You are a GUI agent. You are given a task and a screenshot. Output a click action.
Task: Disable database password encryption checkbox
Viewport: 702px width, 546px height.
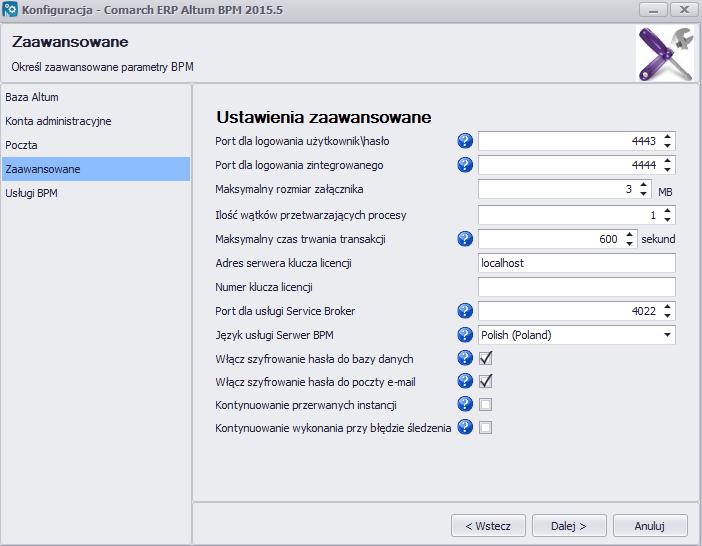[485, 358]
